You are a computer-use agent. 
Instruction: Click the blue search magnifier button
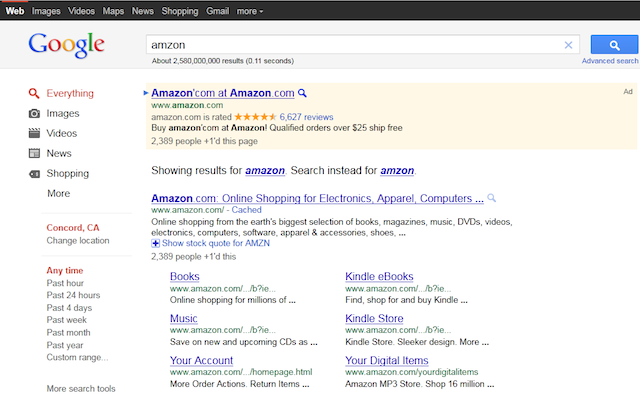point(614,44)
